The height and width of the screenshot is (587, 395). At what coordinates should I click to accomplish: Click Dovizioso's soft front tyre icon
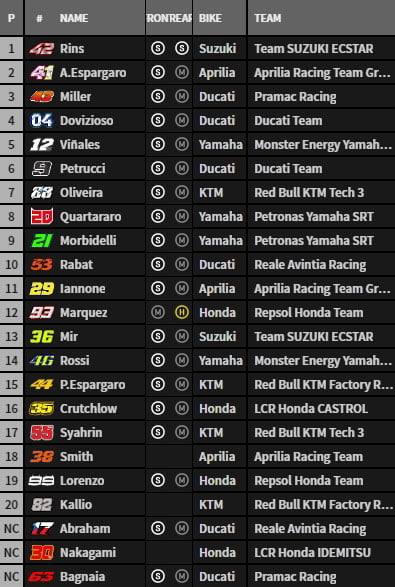coord(158,120)
